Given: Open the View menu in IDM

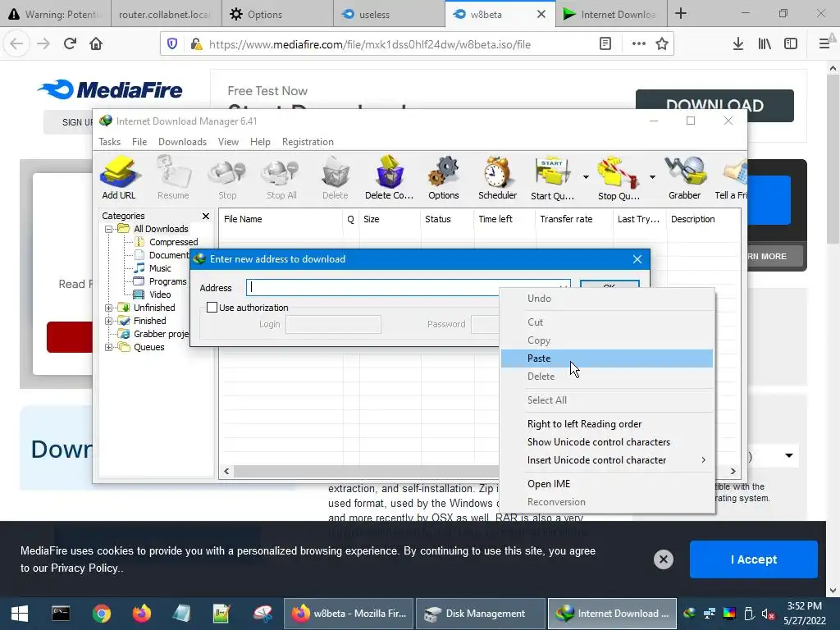Looking at the screenshot, I should pyautogui.click(x=228, y=142).
